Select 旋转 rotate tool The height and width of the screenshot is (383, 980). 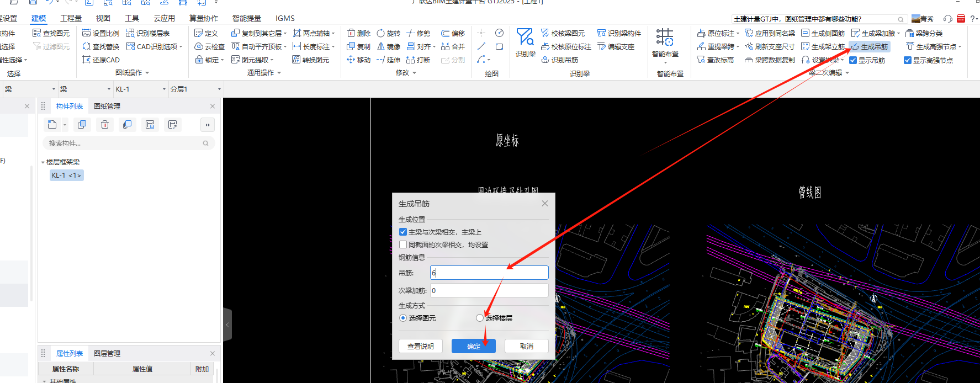coord(388,33)
